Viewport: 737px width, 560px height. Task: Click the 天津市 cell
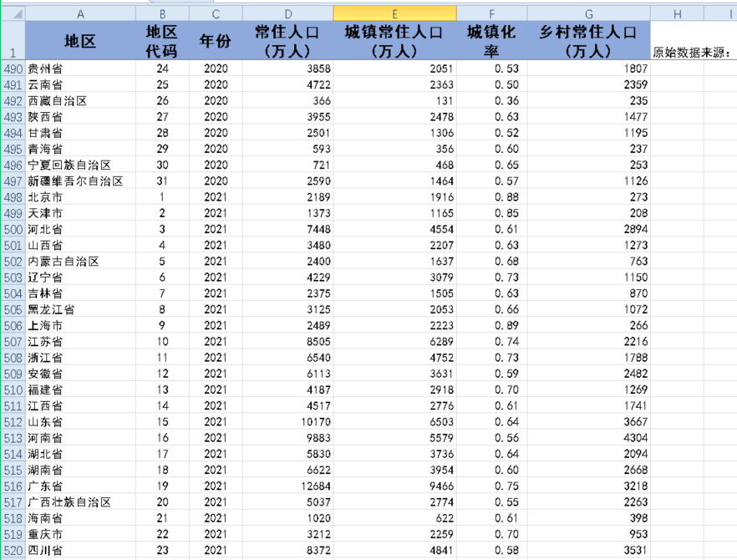tap(80, 213)
